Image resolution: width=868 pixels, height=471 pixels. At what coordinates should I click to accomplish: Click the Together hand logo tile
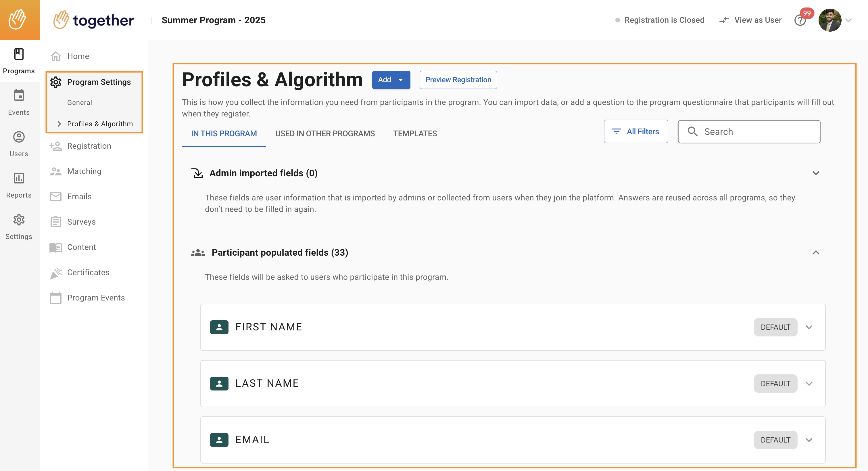(20, 20)
